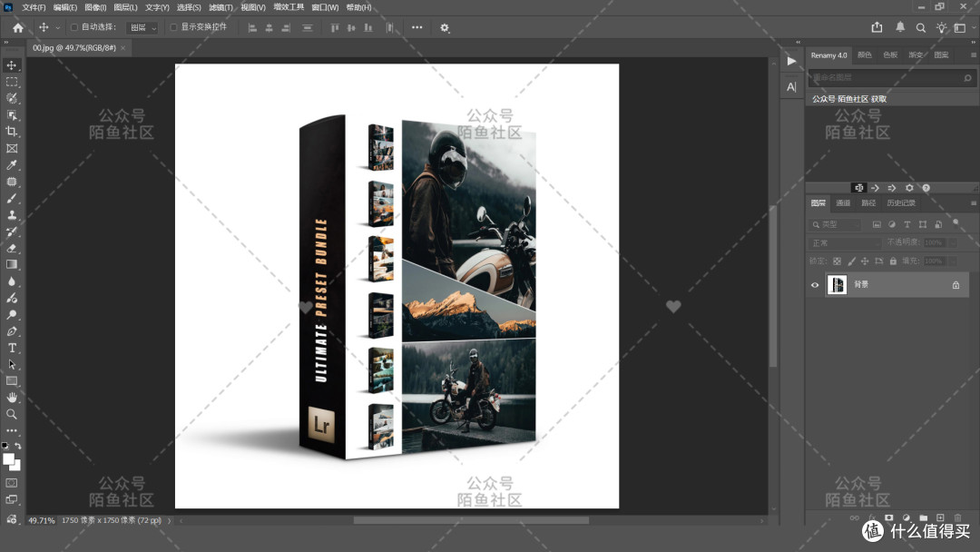This screenshot has height=552, width=980.
Task: Open the 滤镜(T) menu
Action: point(220,7)
